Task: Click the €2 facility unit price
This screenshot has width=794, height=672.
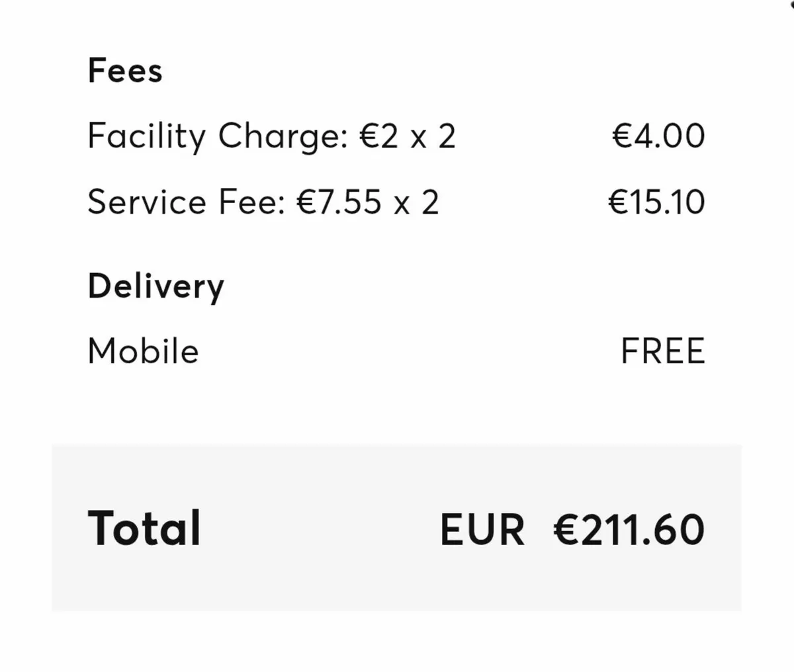Action: [379, 136]
